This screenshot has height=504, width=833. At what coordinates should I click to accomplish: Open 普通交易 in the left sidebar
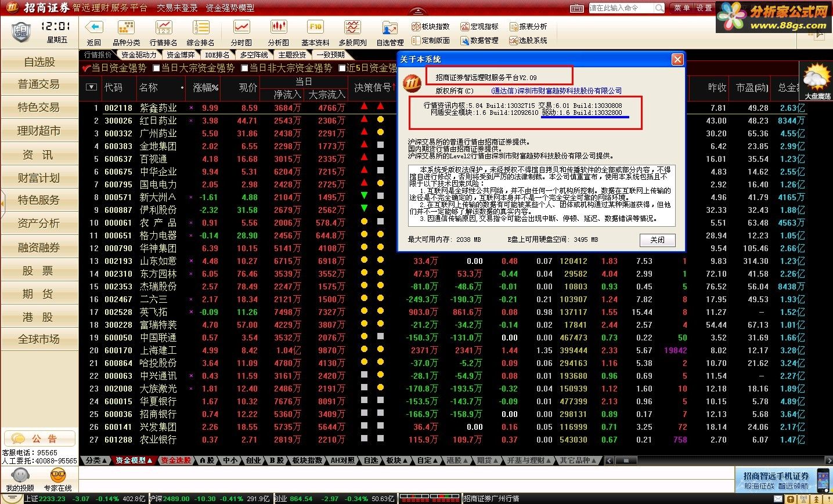pos(39,85)
